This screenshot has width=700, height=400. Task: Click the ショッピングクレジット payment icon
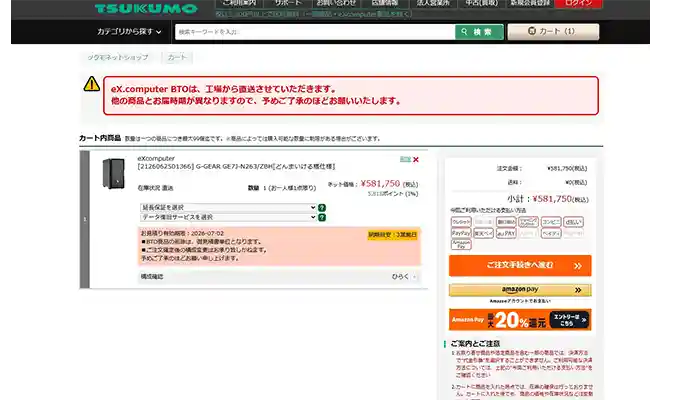[528, 222]
